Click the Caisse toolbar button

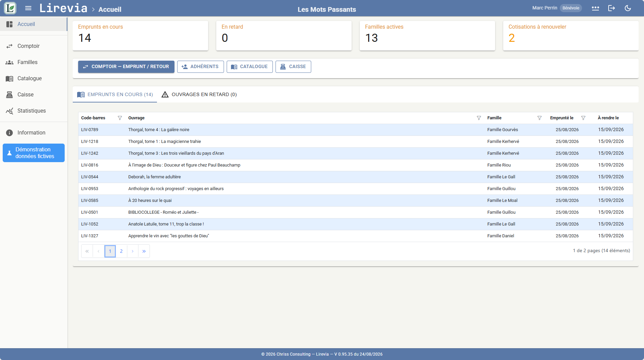[293, 67]
